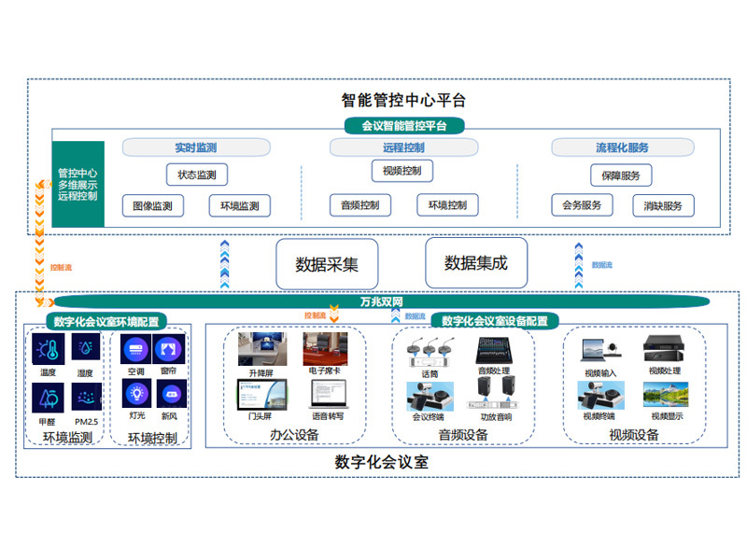
Task: Select the 音频处理 mixer console image
Action: pyautogui.click(x=495, y=351)
